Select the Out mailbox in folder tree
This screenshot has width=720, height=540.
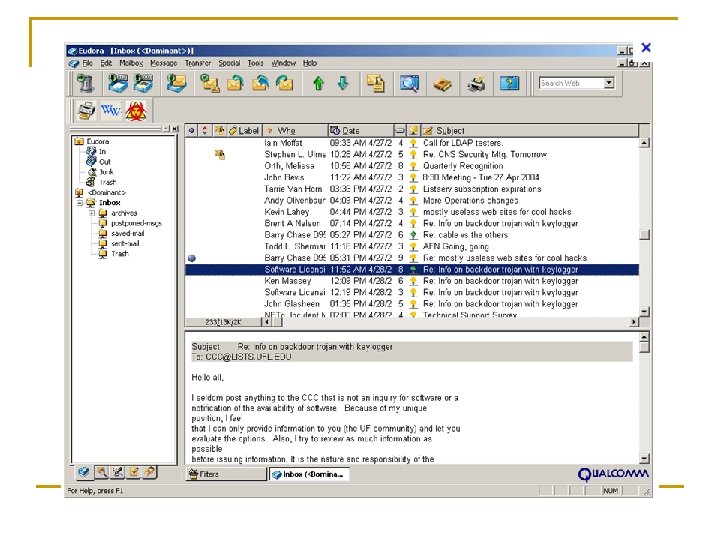click(x=105, y=162)
